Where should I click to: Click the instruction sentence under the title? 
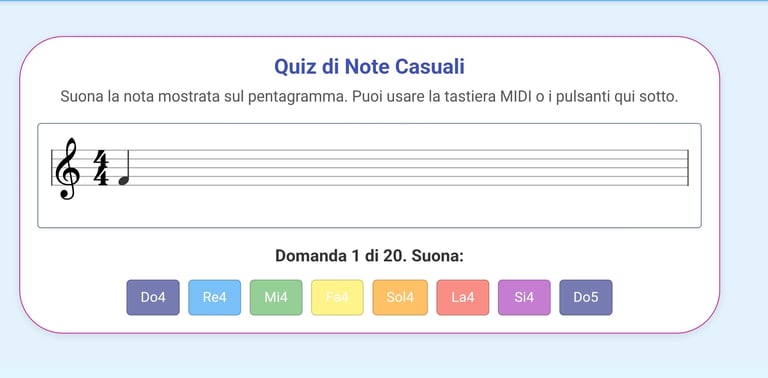pyautogui.click(x=369, y=96)
